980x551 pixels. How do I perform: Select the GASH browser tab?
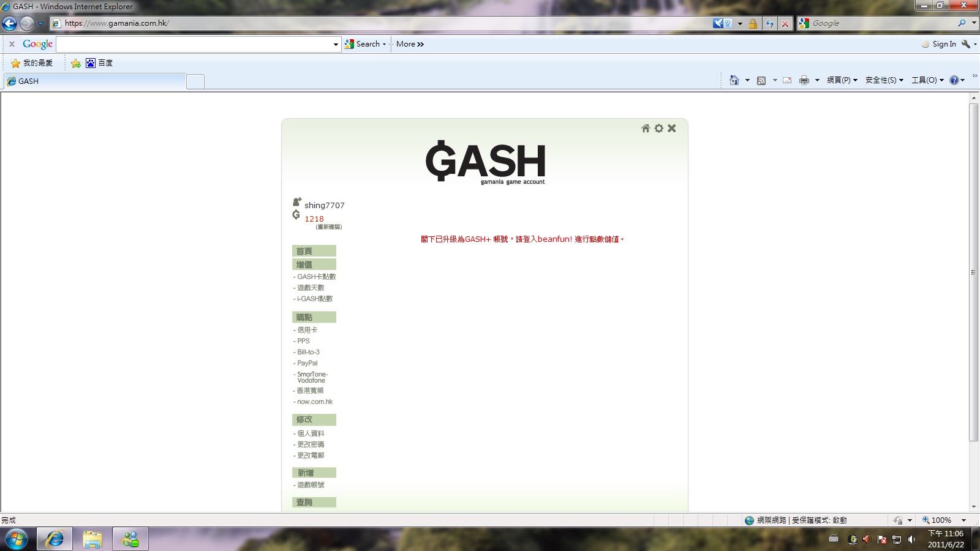point(95,81)
